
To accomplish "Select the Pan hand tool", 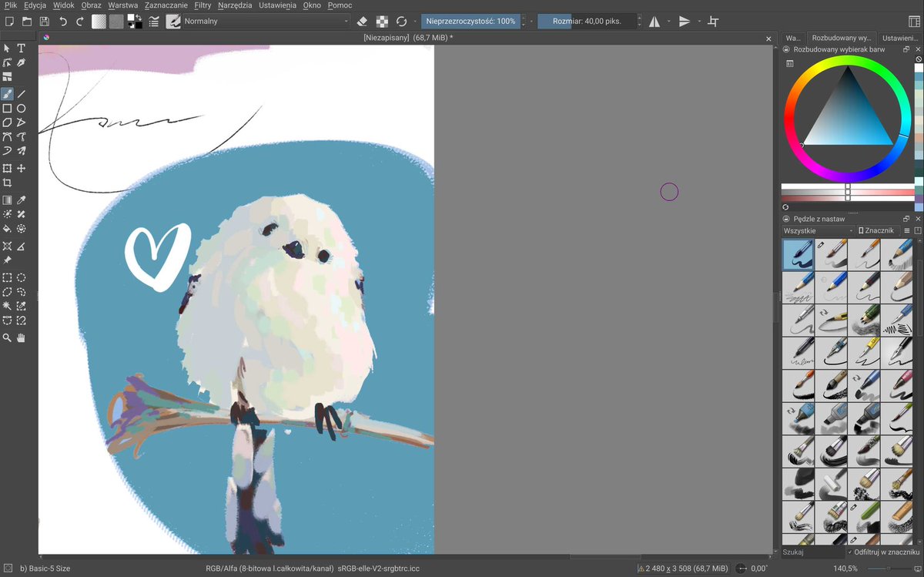I will [x=22, y=337].
